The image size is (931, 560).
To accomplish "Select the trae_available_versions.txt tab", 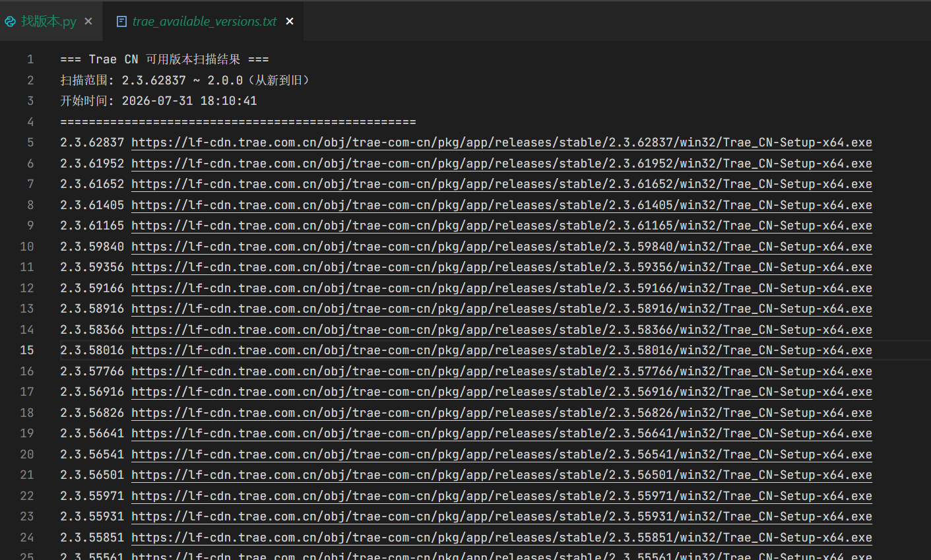I will click(x=204, y=21).
